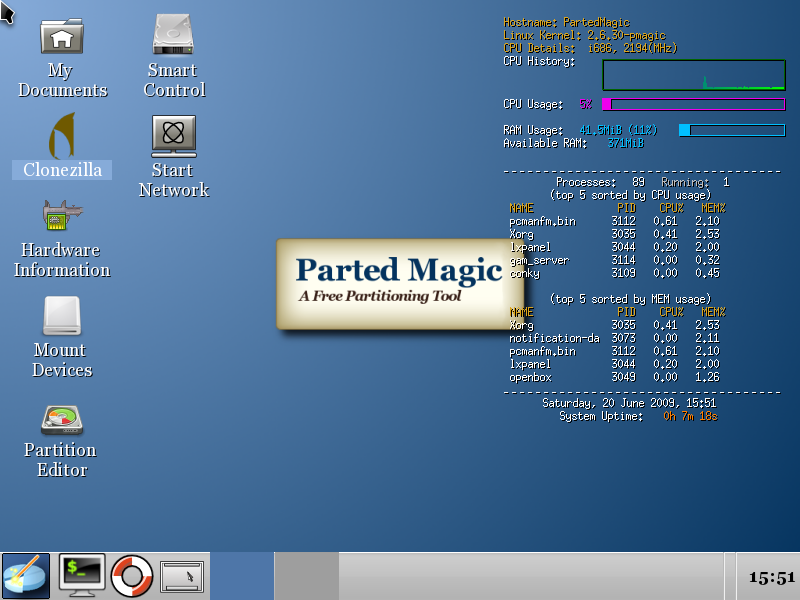Click the 'Linux Kernel: 2.6.30-pmagic' line
The height and width of the screenshot is (600, 800).
coord(585,35)
